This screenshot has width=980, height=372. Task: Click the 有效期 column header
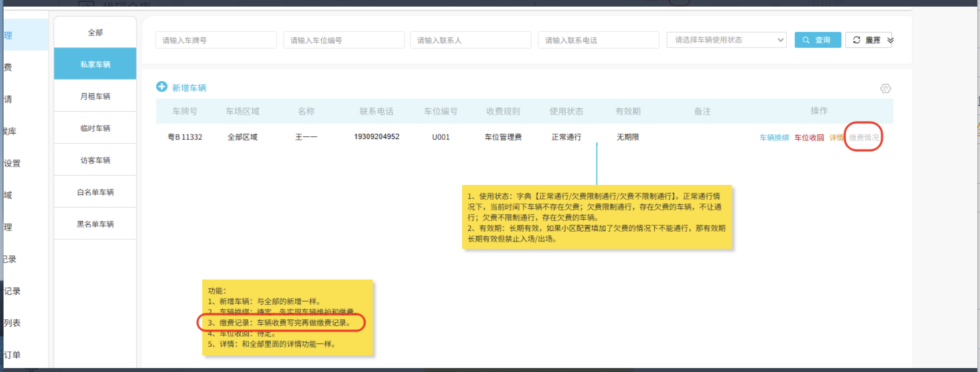pos(628,111)
